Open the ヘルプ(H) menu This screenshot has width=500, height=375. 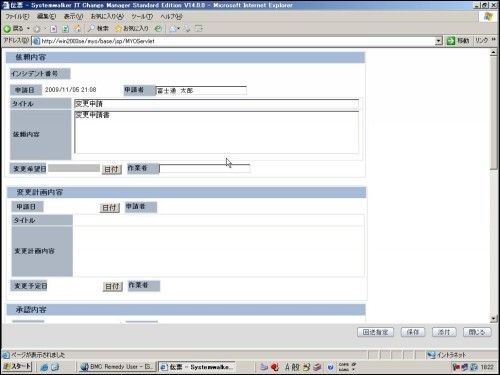click(171, 16)
